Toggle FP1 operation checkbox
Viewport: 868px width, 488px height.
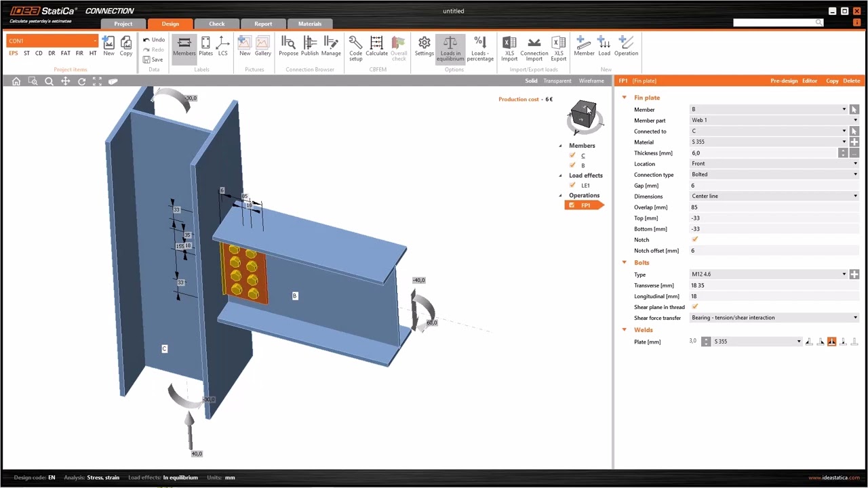click(x=572, y=205)
